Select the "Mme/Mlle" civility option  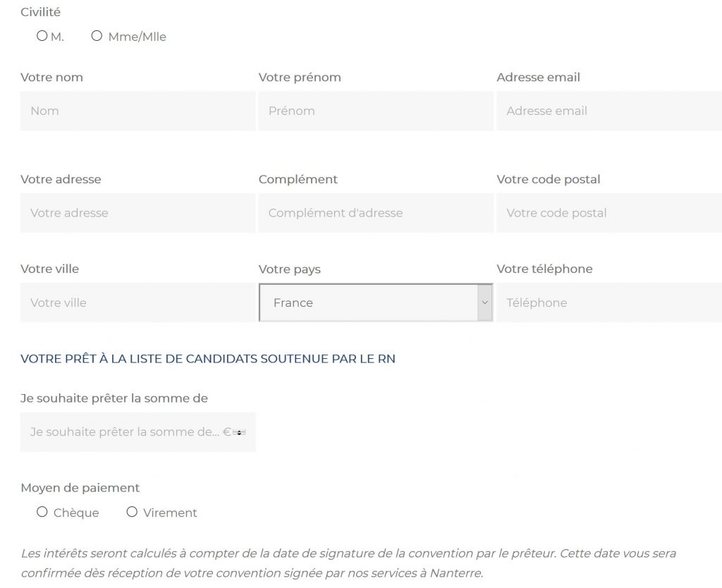97,35
